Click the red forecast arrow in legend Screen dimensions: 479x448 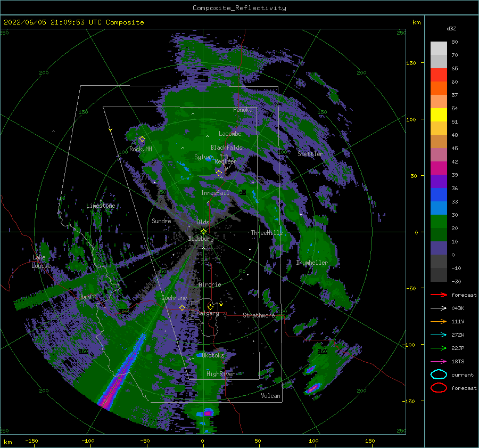(x=439, y=295)
